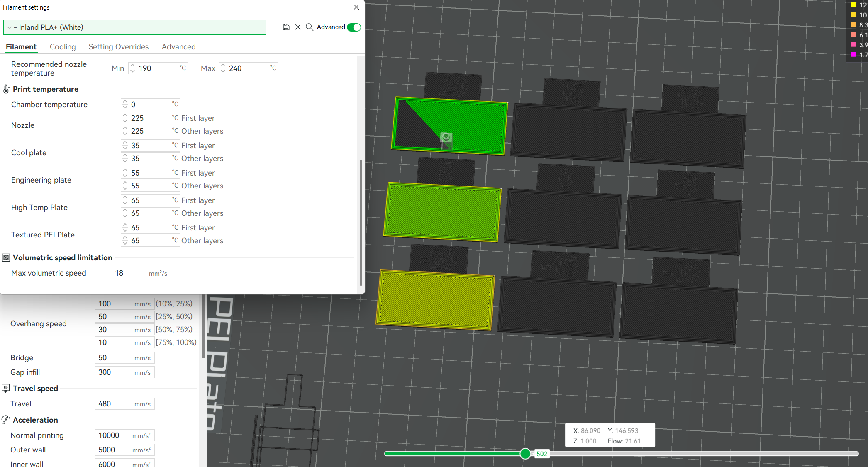This screenshot has height=467, width=868.
Task: Click the Print temperature thermometer icon
Action: pos(6,89)
